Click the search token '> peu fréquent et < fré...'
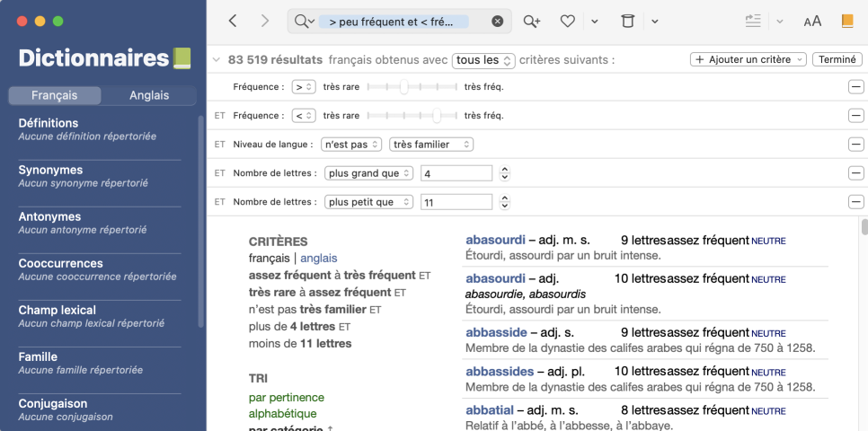 394,22
